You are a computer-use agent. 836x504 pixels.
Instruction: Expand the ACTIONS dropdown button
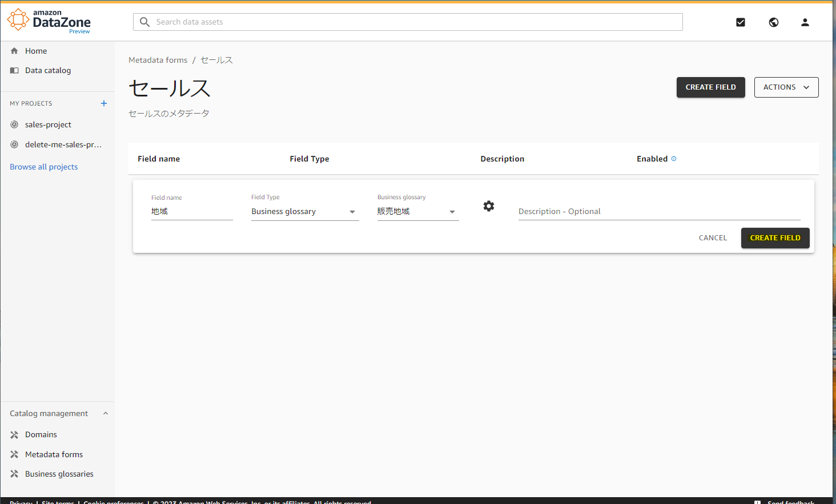point(786,87)
